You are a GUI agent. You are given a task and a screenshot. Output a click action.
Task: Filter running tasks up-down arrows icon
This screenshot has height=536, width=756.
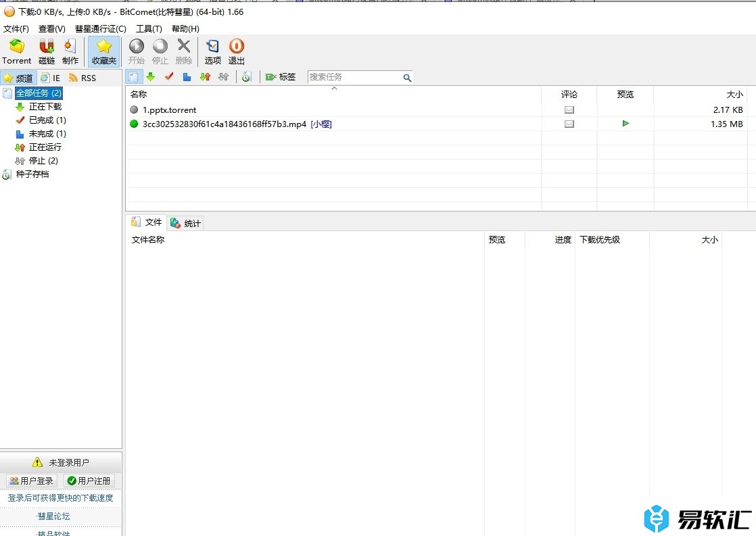[x=206, y=77]
